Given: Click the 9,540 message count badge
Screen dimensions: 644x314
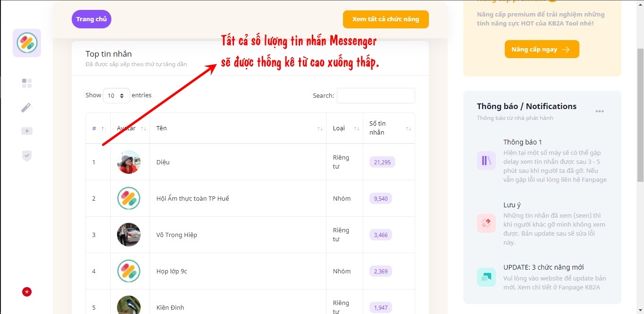Looking at the screenshot, I should (x=381, y=198).
